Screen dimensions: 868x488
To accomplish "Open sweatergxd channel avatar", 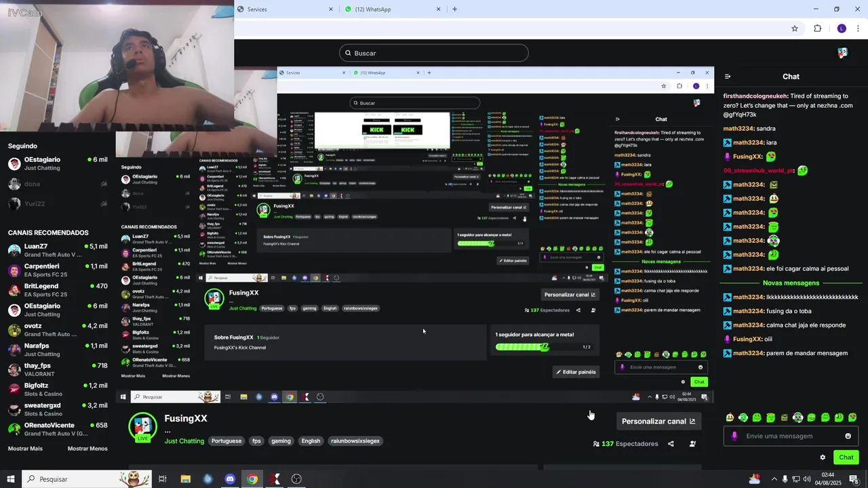I will coord(14,409).
